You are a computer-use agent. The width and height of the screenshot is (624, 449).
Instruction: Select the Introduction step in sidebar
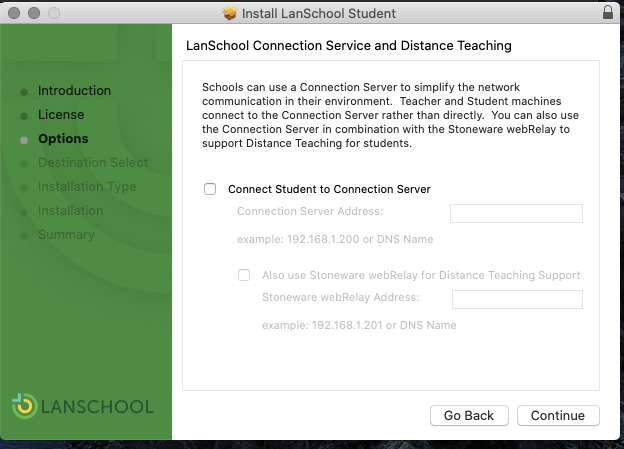[74, 91]
